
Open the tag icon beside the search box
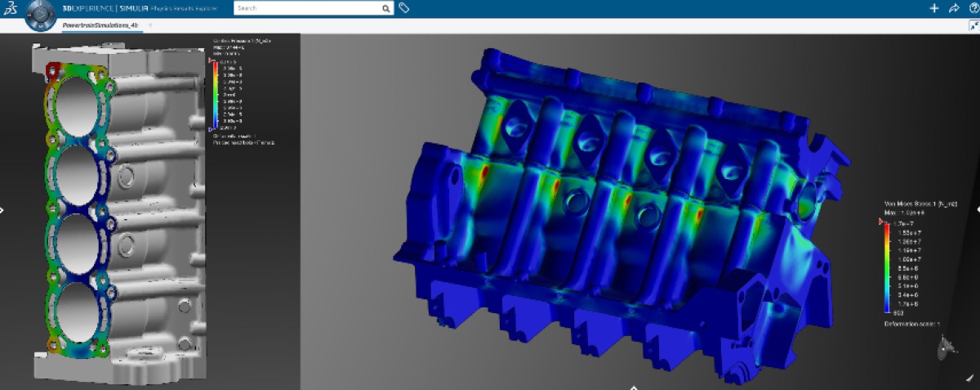[x=404, y=8]
